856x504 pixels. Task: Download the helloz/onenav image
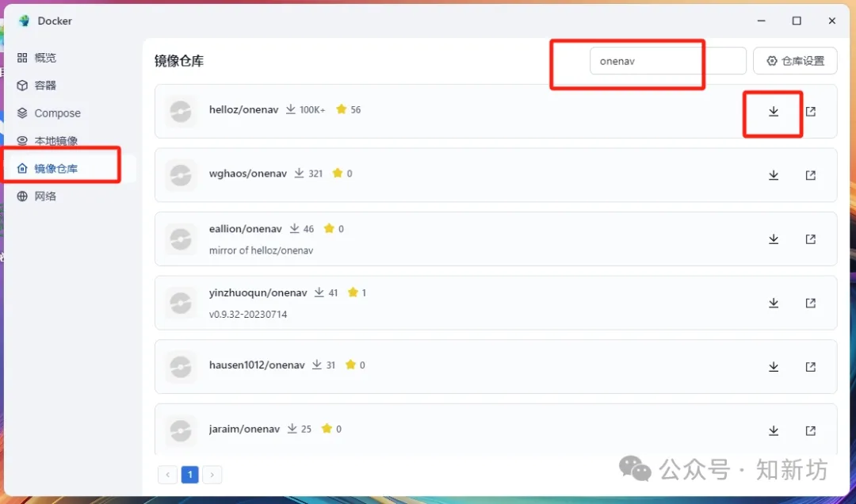point(773,112)
